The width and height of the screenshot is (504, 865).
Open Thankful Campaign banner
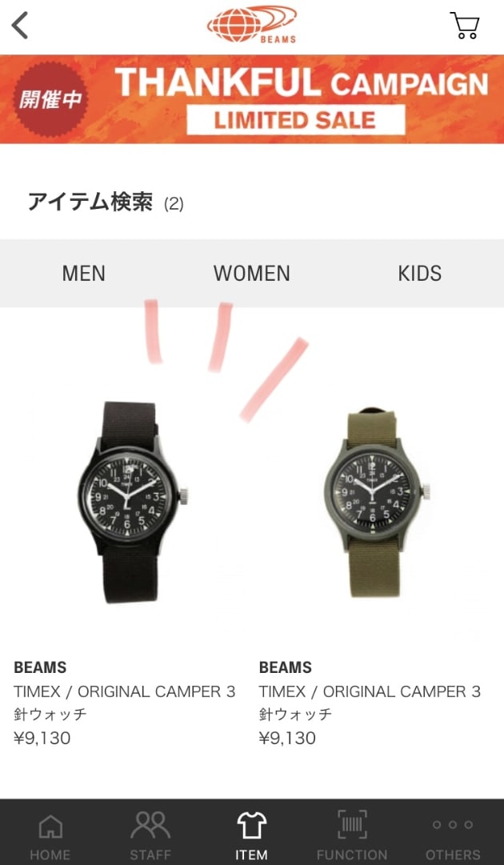[252, 99]
